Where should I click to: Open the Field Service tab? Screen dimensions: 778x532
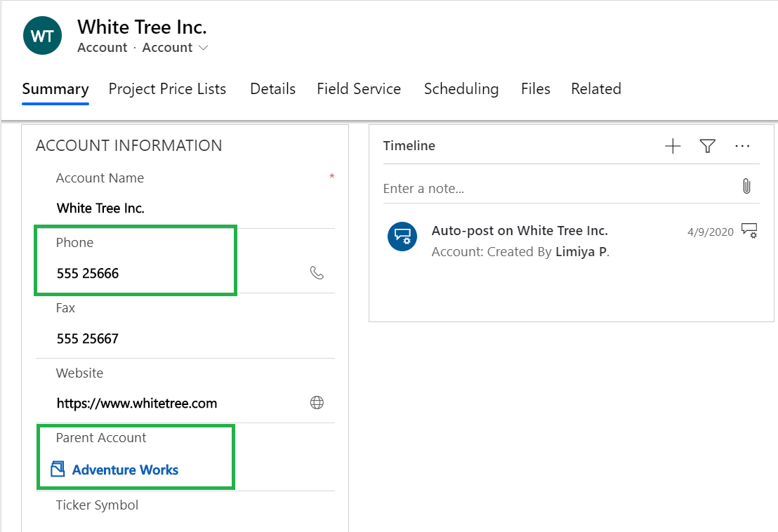[358, 89]
